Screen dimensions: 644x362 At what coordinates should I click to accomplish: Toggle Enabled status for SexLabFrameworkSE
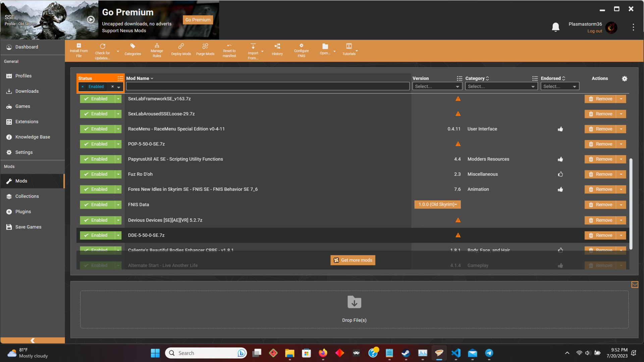97,99
